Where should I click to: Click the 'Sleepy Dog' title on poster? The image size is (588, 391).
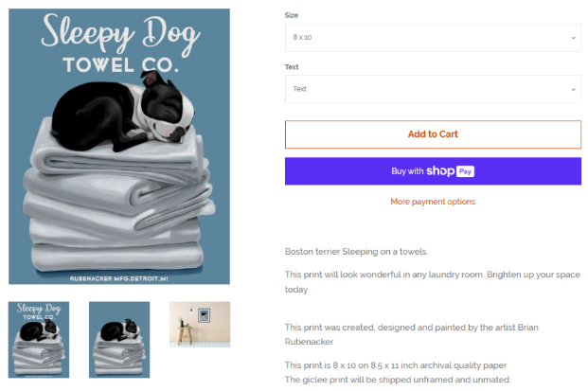[119, 36]
